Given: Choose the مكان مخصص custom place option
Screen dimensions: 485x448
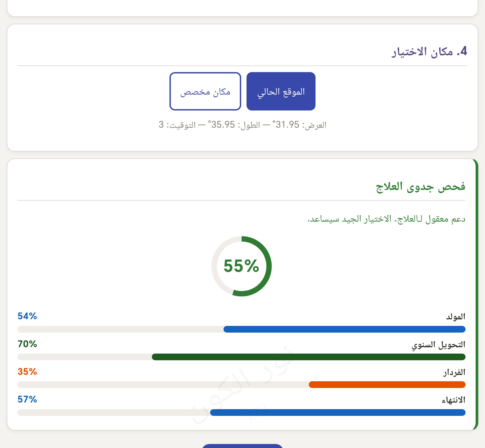Looking at the screenshot, I should pyautogui.click(x=205, y=91).
